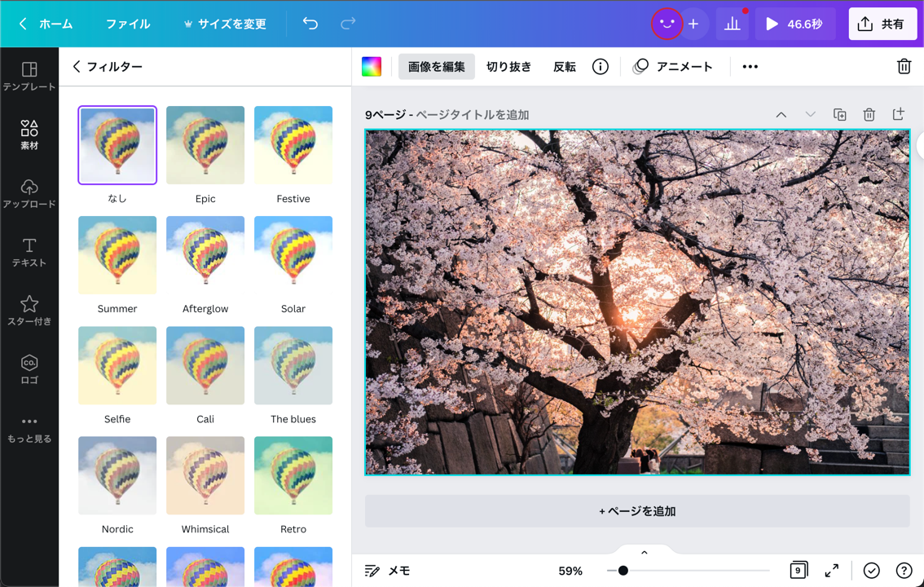Go back to ホーム
Screen dimensions: 924x587
coord(46,24)
